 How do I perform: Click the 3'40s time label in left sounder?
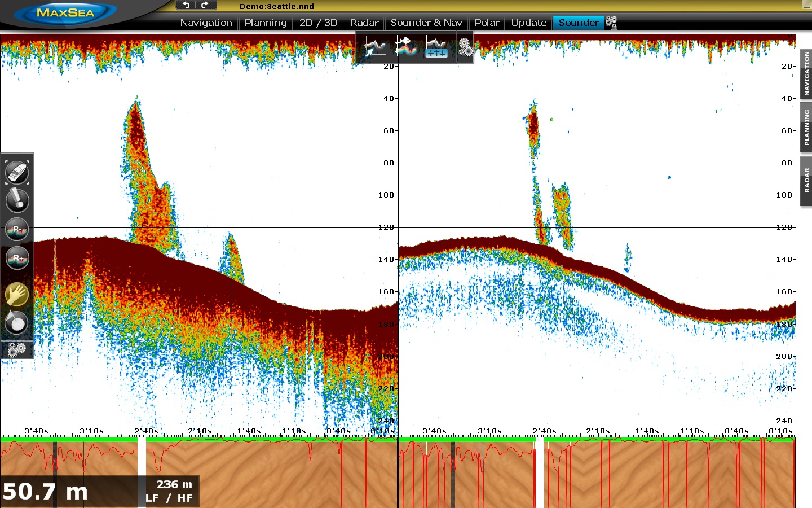(x=37, y=431)
